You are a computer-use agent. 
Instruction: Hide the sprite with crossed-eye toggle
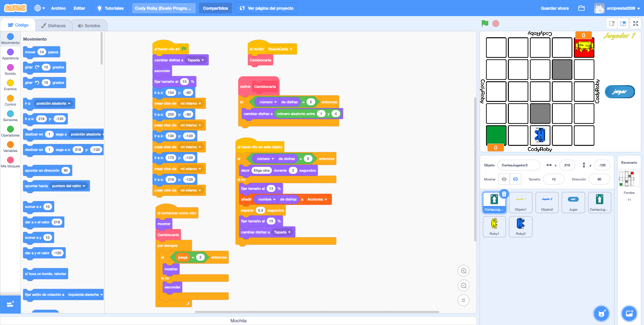click(x=516, y=179)
